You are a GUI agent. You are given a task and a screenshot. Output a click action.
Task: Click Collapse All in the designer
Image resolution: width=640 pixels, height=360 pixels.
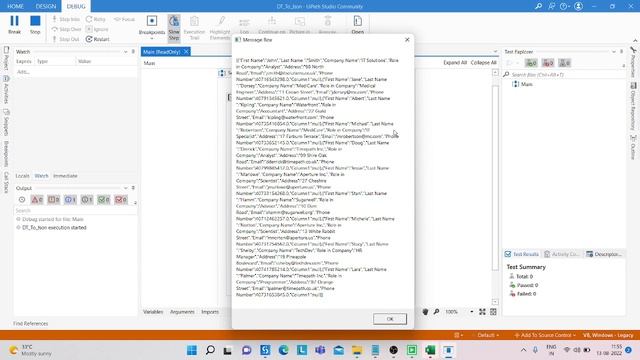(483, 62)
